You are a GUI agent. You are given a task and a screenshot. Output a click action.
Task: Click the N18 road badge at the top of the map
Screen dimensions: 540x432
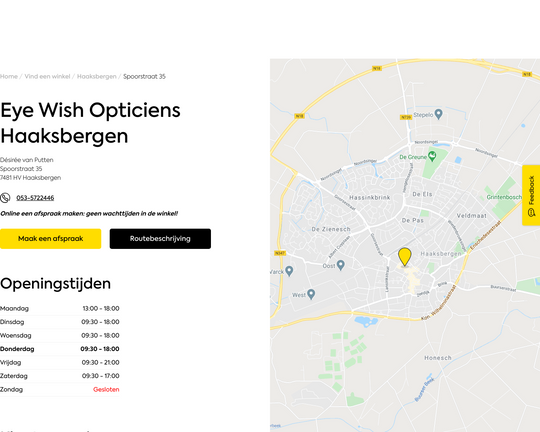click(377, 68)
